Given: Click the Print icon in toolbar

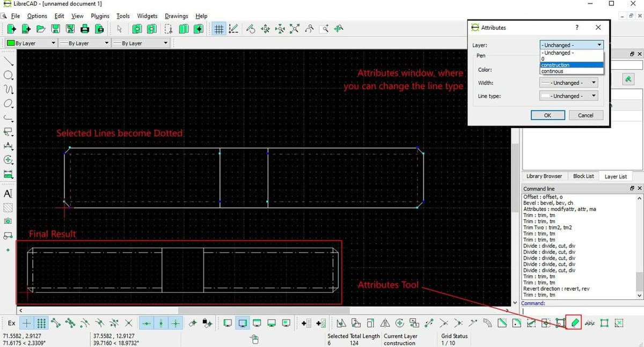Looking at the screenshot, I should pyautogui.click(x=85, y=29).
